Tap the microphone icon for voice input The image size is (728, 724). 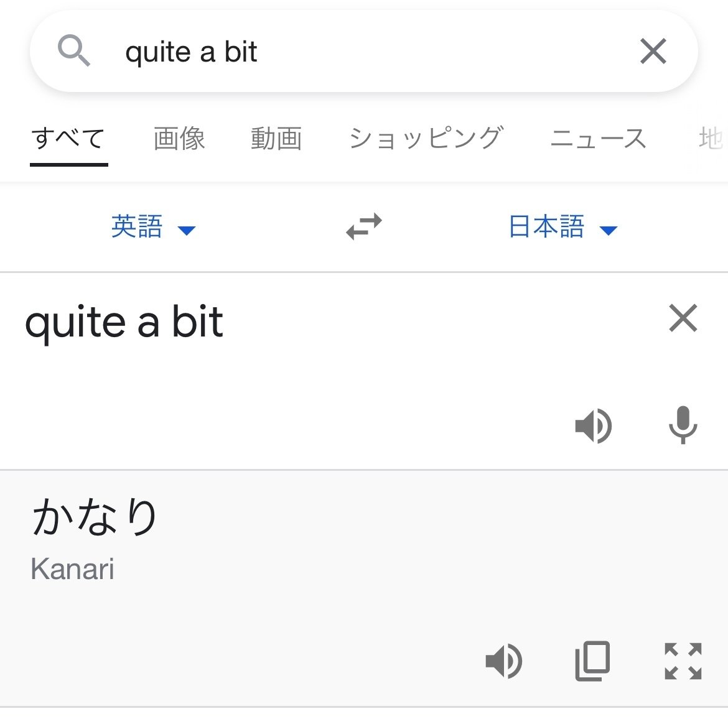683,426
